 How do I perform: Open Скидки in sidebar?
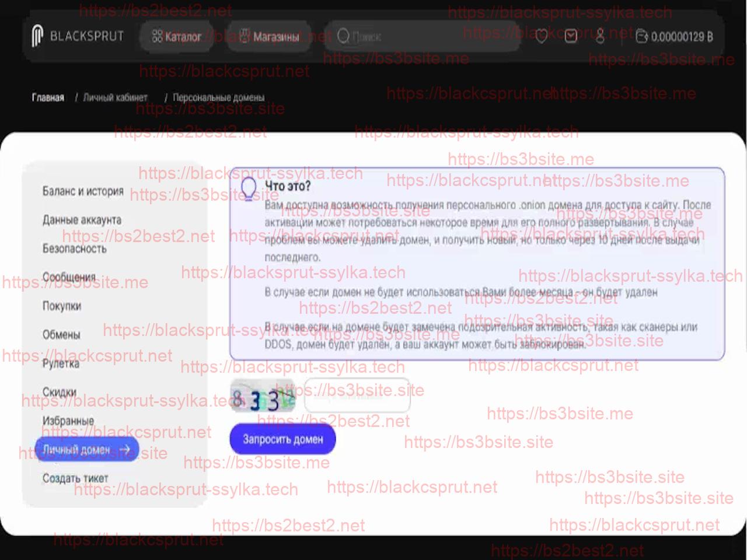tap(59, 392)
